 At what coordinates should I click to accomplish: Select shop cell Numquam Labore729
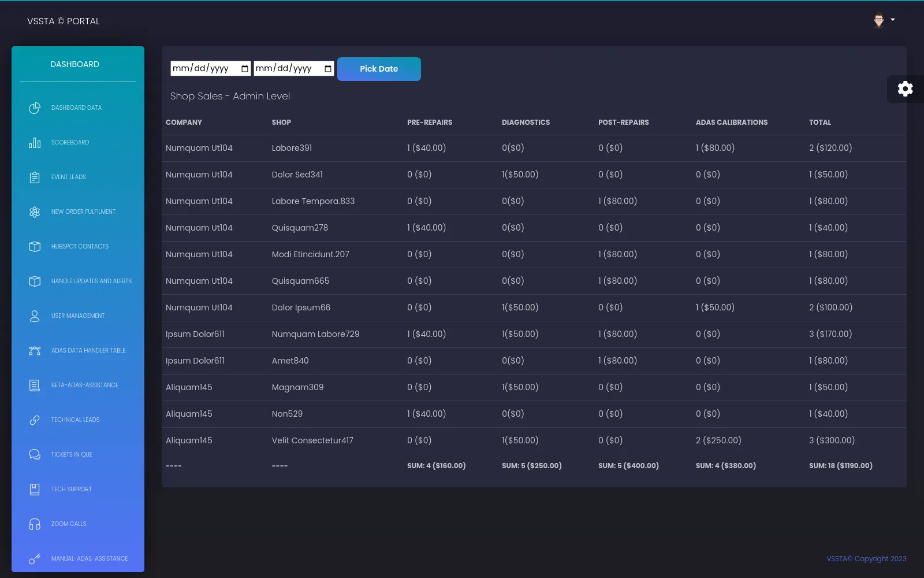point(315,334)
